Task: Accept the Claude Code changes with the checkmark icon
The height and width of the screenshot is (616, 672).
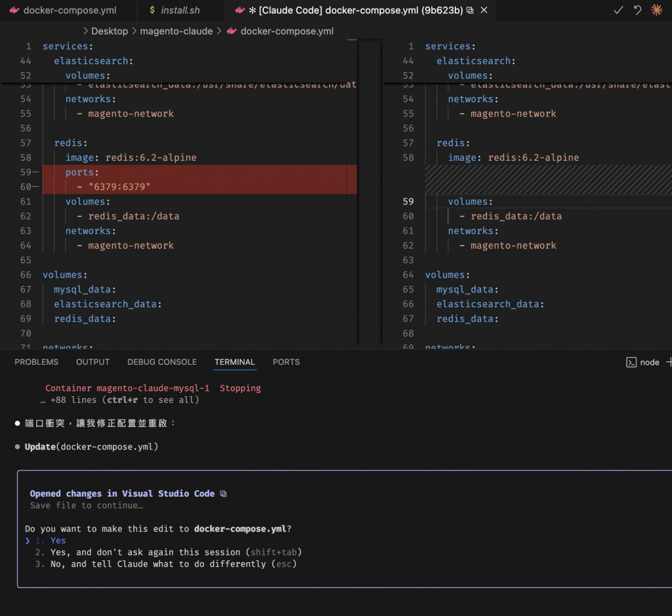Action: 618,10
